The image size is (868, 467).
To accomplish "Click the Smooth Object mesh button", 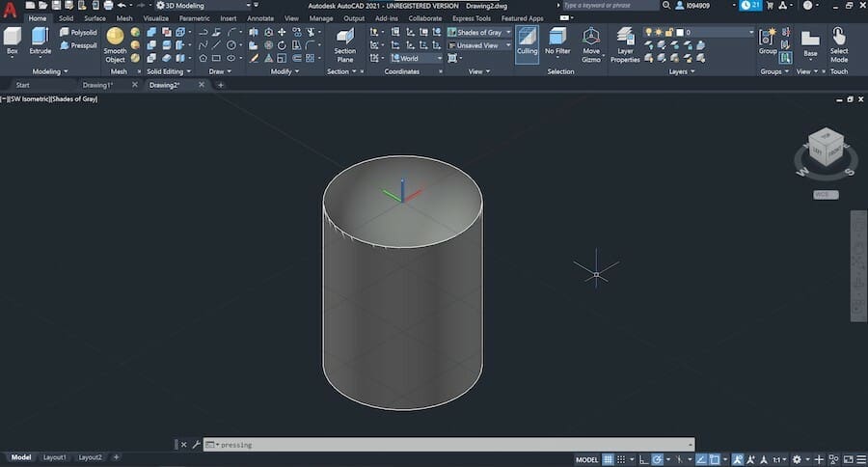I will pyautogui.click(x=115, y=45).
